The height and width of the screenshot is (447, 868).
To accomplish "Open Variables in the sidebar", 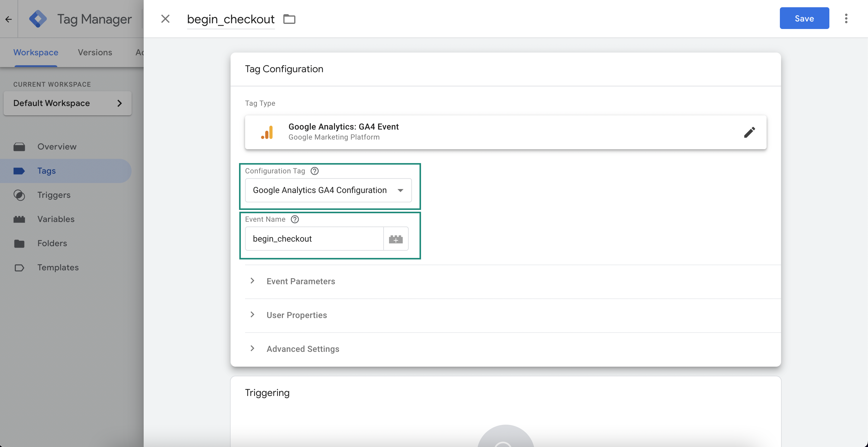I will pyautogui.click(x=66, y=220).
